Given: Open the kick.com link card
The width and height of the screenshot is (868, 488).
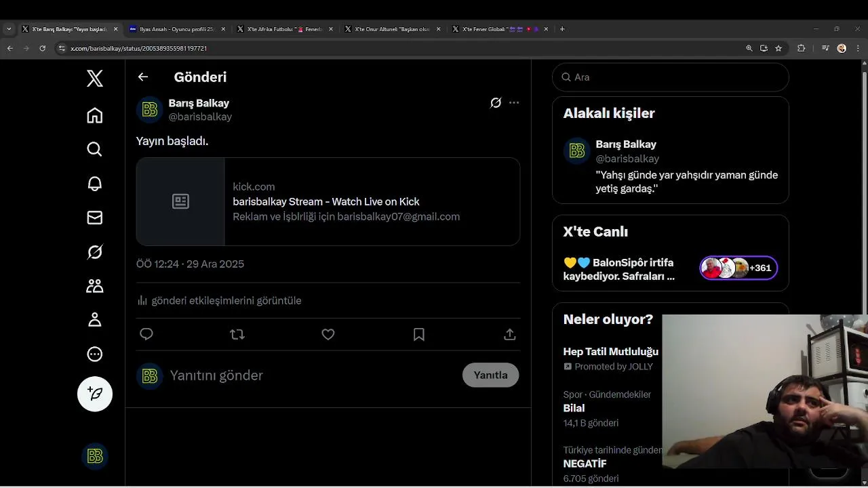Looking at the screenshot, I should coord(328,201).
